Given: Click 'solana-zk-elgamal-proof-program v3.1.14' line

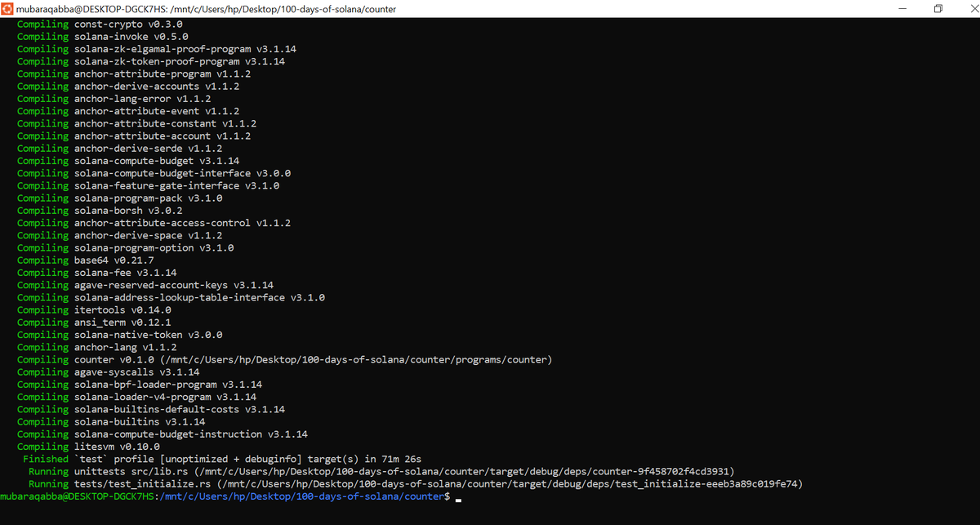Looking at the screenshot, I should coord(157,49).
